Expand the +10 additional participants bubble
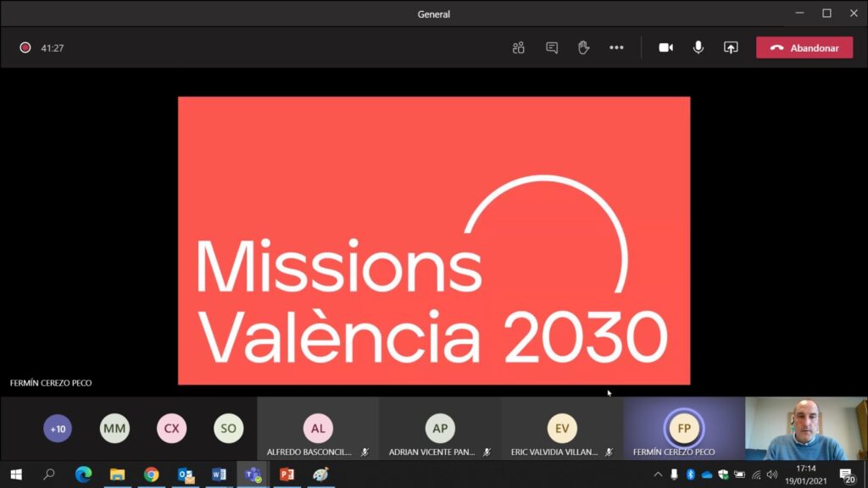The height and width of the screenshot is (488, 868). [58, 428]
